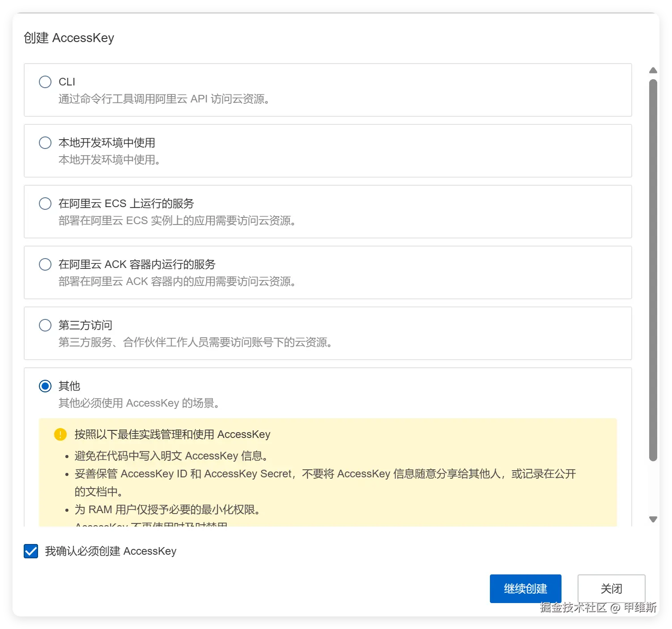Click the dialog title 创建 AccessKey

[69, 38]
